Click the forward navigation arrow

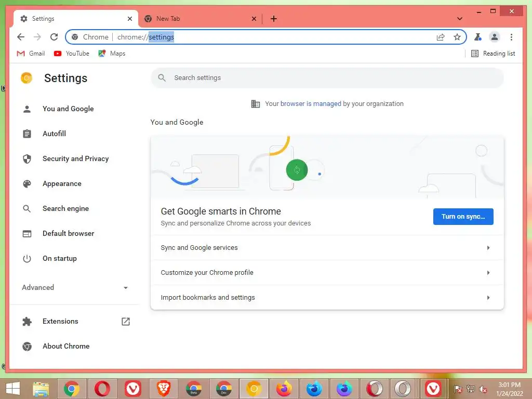[37, 37]
